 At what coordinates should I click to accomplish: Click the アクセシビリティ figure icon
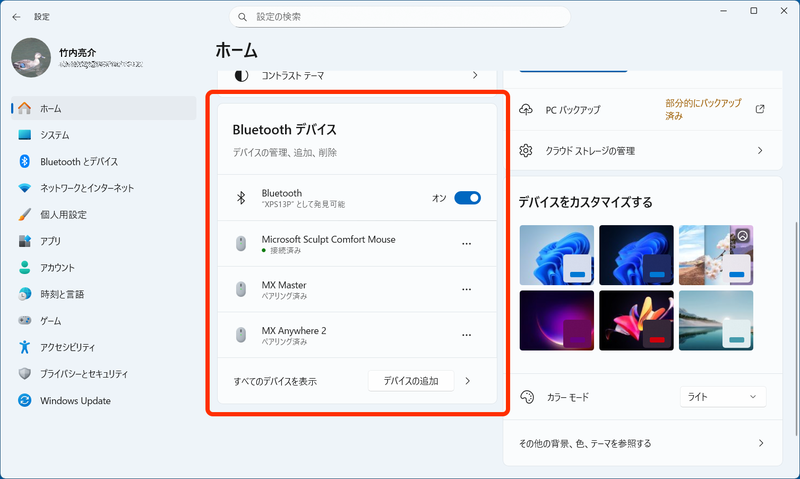24,347
